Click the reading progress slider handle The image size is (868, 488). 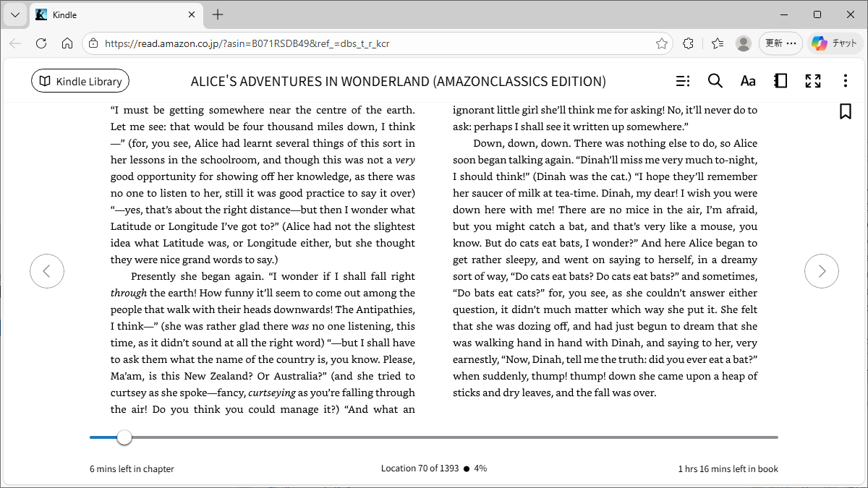[x=124, y=437]
